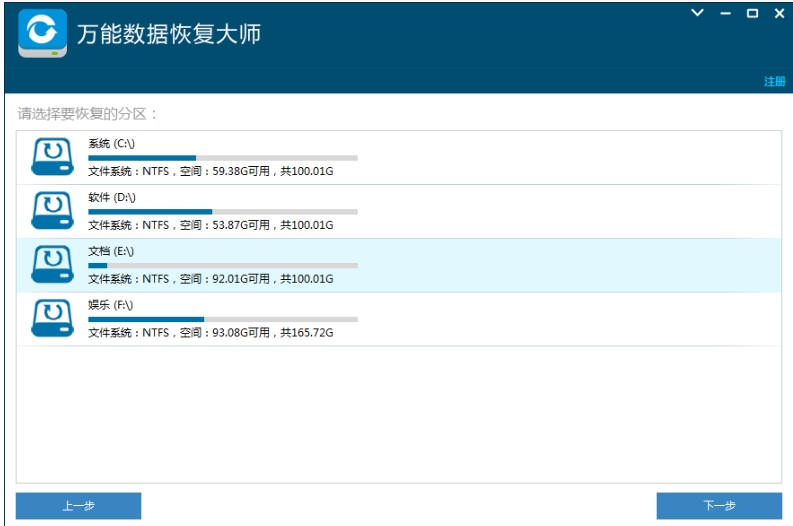793x526 pixels.
Task: Proceed with the 下一步 button
Action: (x=719, y=506)
